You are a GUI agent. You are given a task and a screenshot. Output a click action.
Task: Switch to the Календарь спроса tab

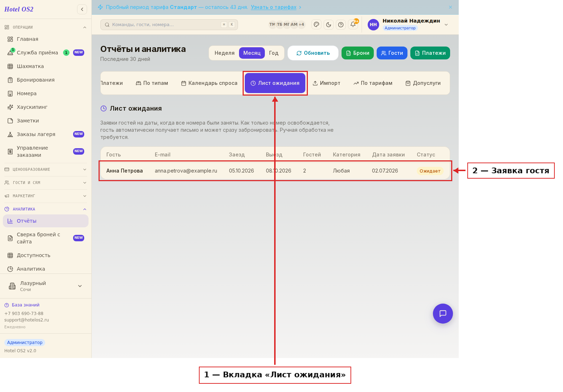(209, 83)
